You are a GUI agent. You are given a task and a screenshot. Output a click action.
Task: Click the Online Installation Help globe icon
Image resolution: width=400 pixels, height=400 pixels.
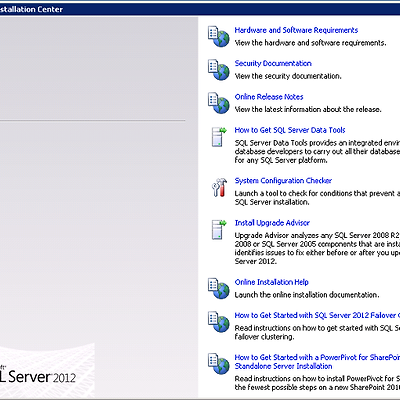[x=219, y=288]
